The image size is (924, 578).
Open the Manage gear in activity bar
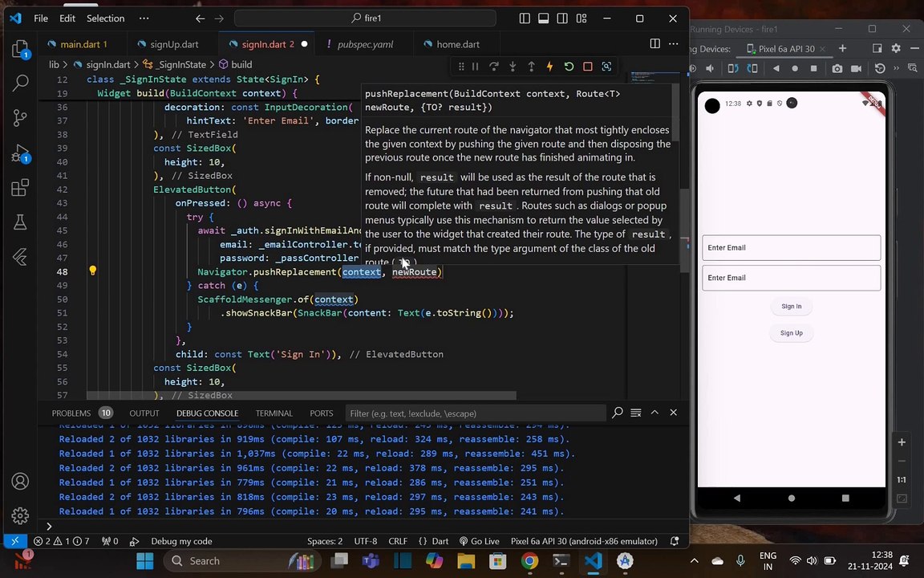tap(20, 515)
